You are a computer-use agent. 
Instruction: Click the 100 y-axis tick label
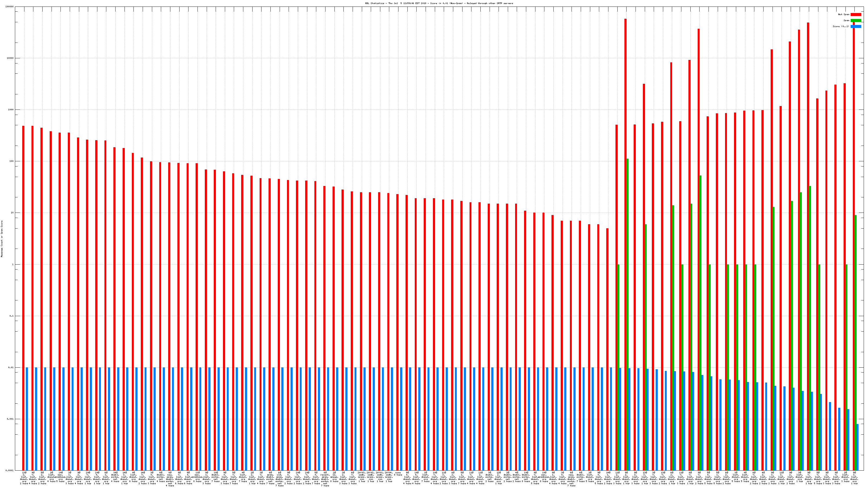click(12, 161)
